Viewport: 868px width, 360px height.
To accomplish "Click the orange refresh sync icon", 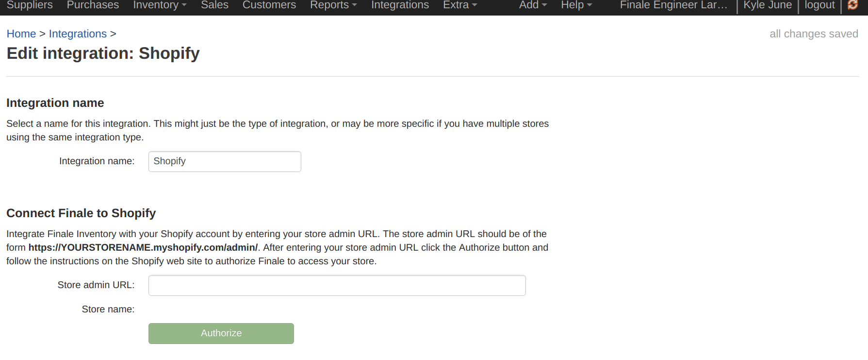I will (x=852, y=5).
